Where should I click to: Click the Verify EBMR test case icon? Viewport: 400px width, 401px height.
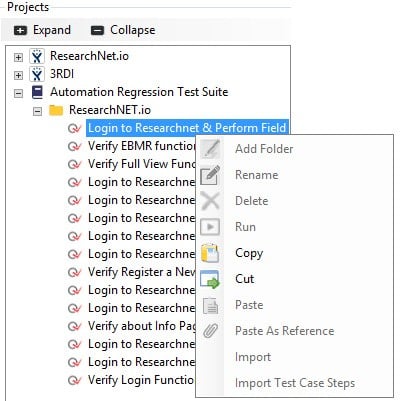tap(74, 146)
